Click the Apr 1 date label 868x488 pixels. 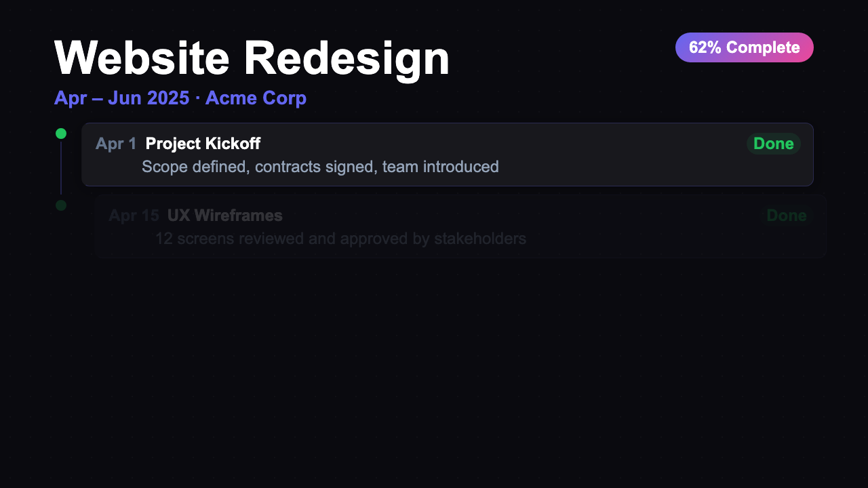tap(115, 144)
